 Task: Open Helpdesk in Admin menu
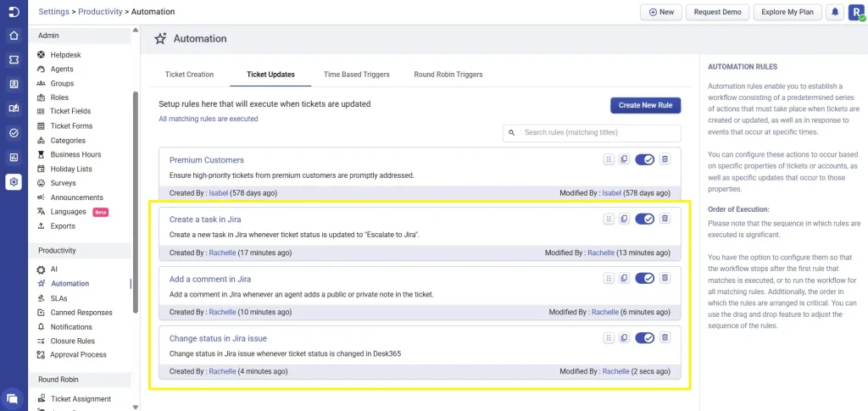coord(65,55)
